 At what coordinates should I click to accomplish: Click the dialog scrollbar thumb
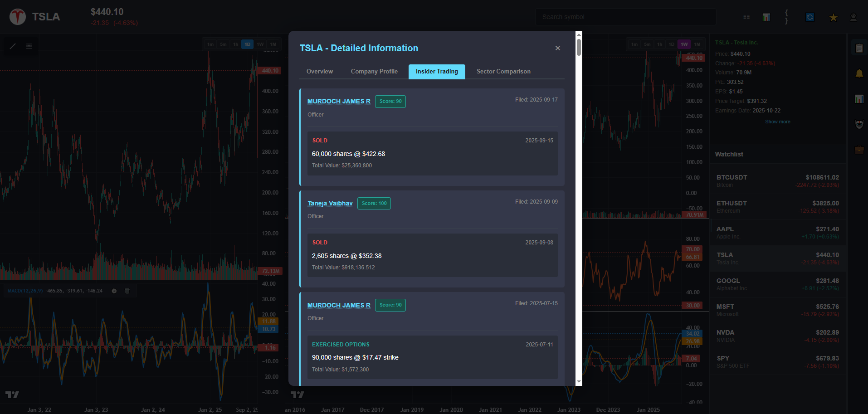click(579, 48)
